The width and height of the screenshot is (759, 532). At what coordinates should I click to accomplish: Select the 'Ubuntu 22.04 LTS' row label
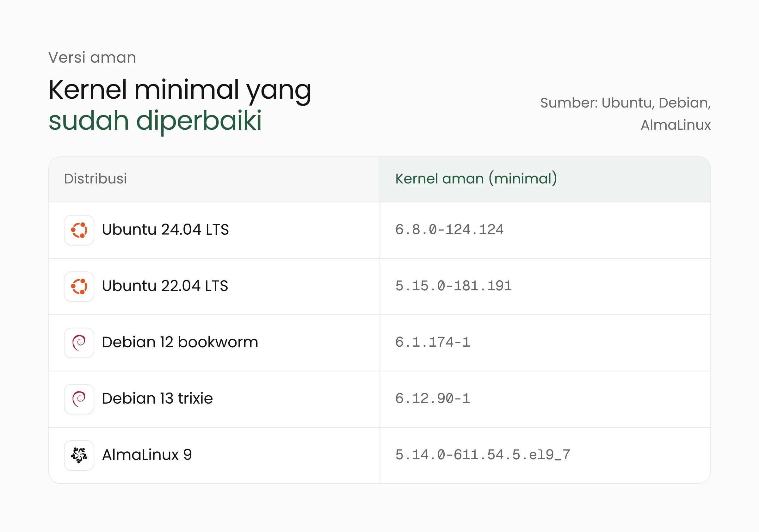(165, 286)
